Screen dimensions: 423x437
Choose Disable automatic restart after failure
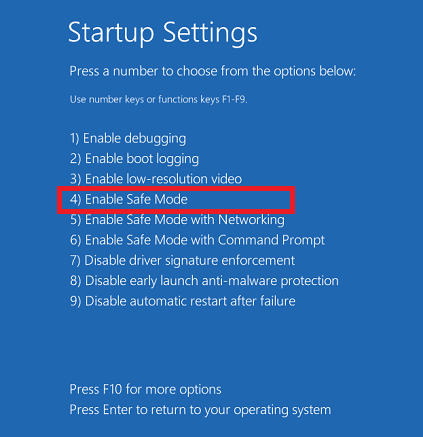pos(183,301)
